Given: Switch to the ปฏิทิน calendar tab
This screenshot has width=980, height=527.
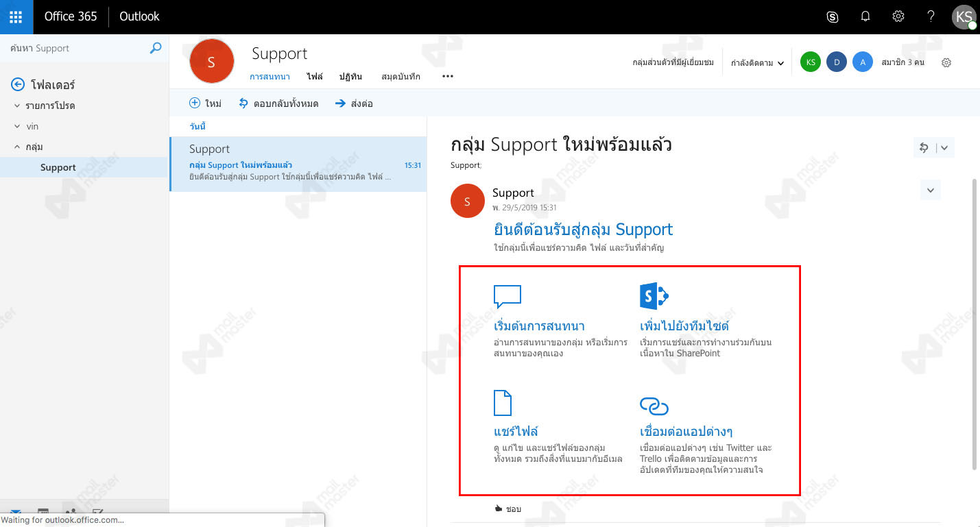Looking at the screenshot, I should click(x=350, y=77).
